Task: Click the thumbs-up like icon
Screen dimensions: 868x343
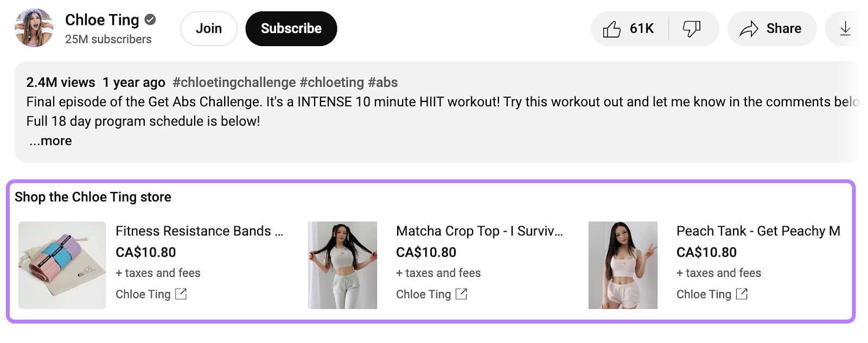Action: [612, 29]
